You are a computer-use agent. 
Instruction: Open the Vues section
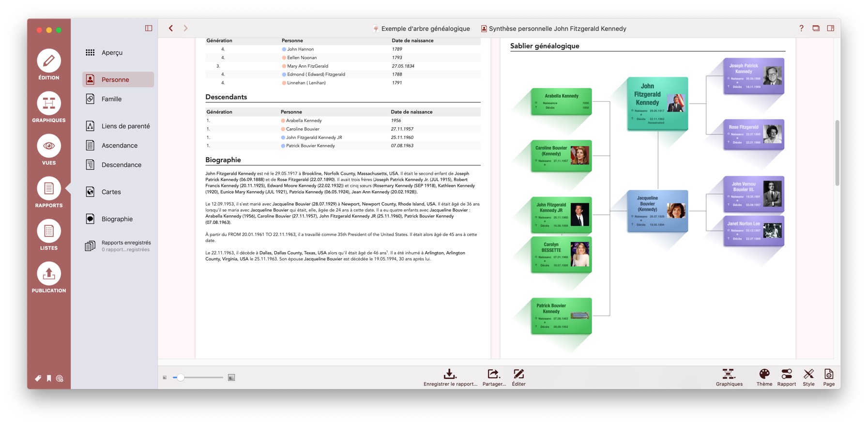(49, 150)
